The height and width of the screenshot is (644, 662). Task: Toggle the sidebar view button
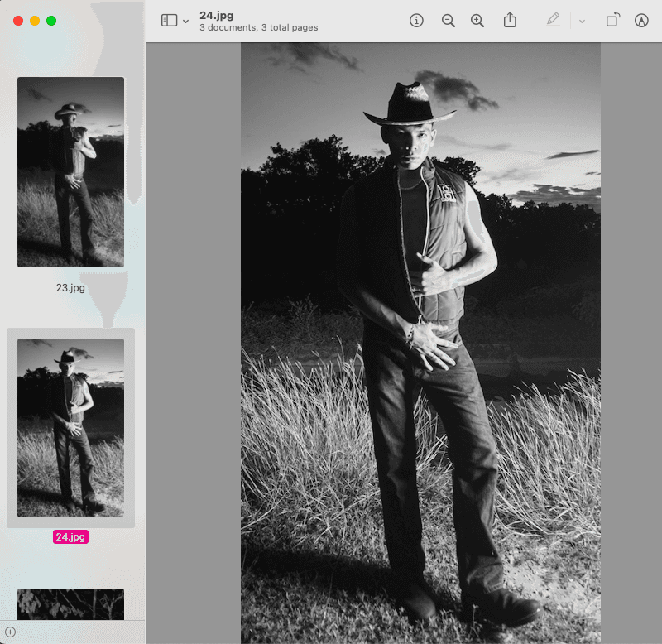tap(169, 20)
